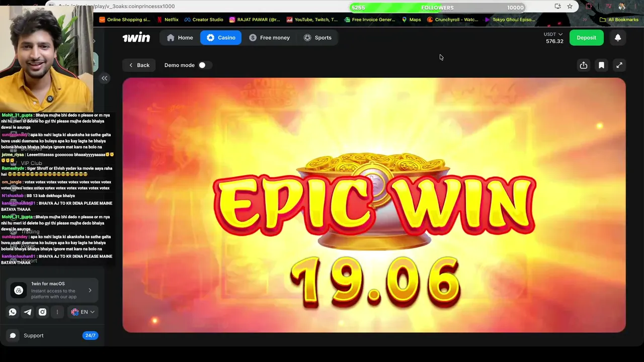The image size is (644, 362).
Task: Click the followers goal progress bar
Action: [437, 8]
